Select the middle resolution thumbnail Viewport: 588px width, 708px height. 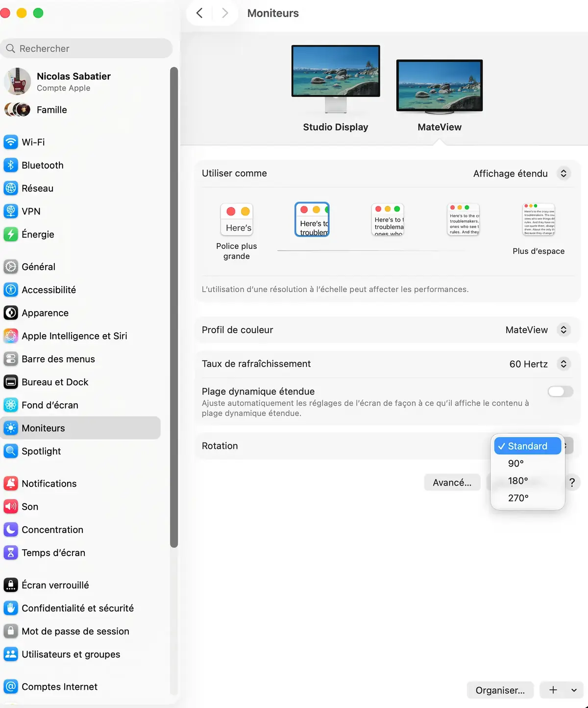(388, 220)
